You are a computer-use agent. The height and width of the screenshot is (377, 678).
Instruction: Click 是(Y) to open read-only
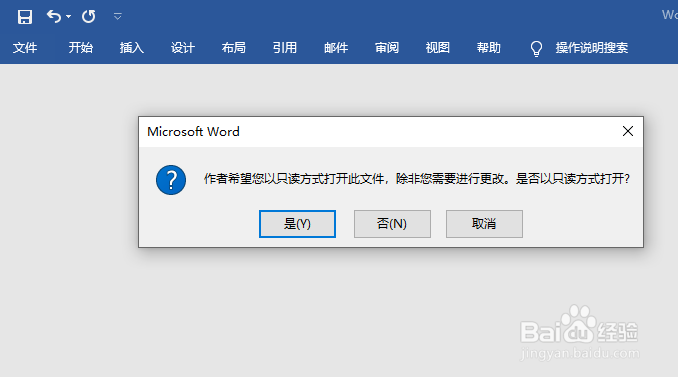[297, 224]
